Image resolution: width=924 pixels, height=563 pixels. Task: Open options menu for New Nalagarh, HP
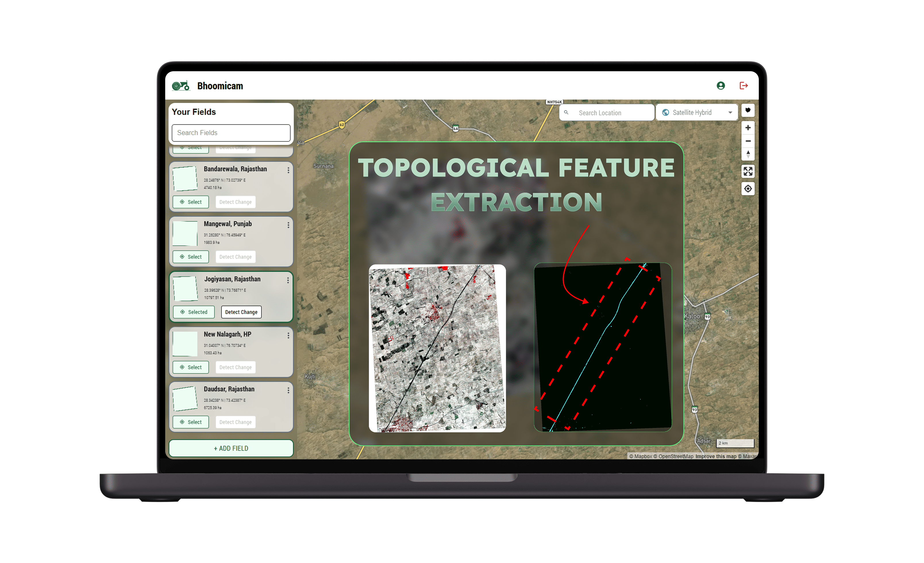pos(288,336)
